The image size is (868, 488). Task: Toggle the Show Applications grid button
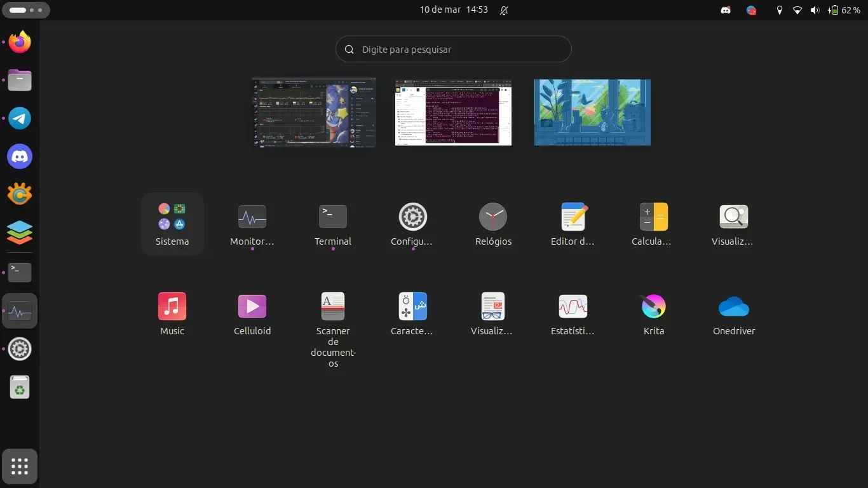(x=20, y=466)
